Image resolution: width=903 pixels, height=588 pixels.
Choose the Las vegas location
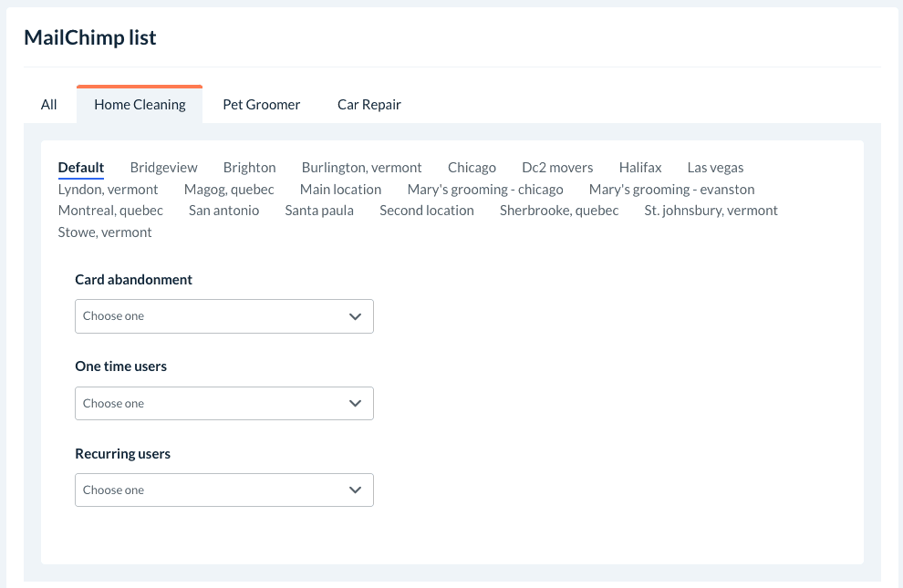716,168
